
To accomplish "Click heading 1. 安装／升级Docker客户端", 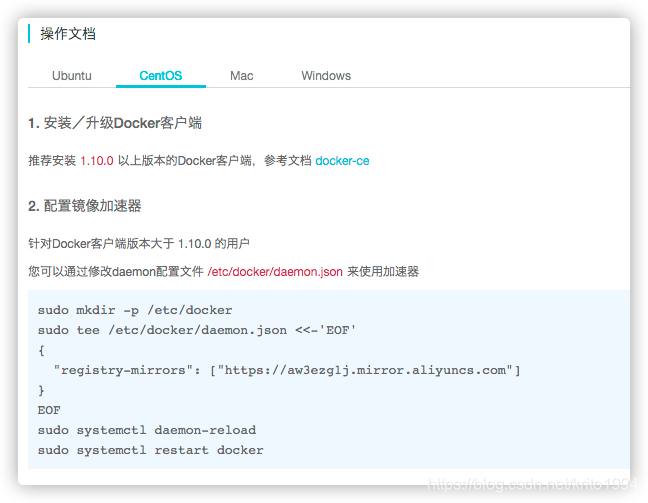I will (x=115, y=123).
